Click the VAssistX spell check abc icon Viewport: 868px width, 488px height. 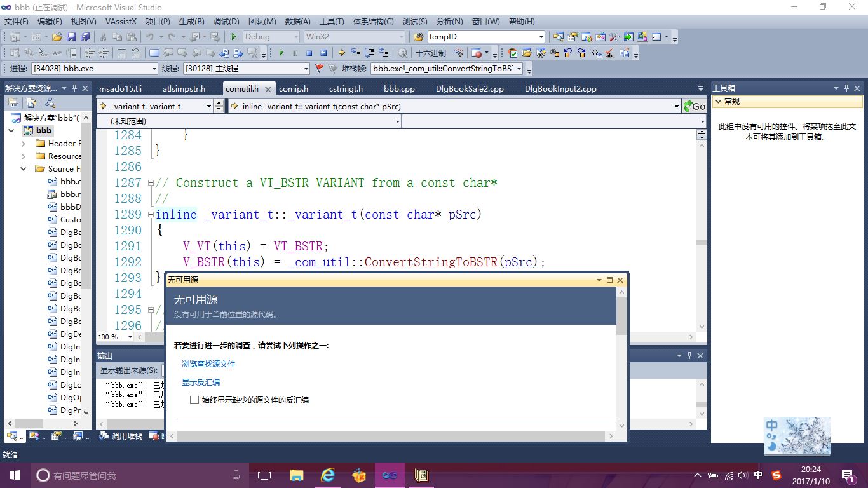click(x=610, y=53)
